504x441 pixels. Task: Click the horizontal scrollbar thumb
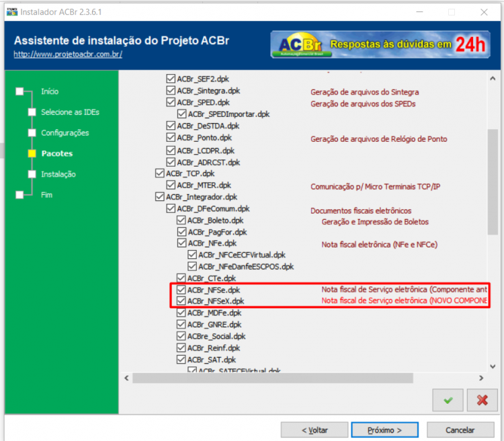pos(273,378)
